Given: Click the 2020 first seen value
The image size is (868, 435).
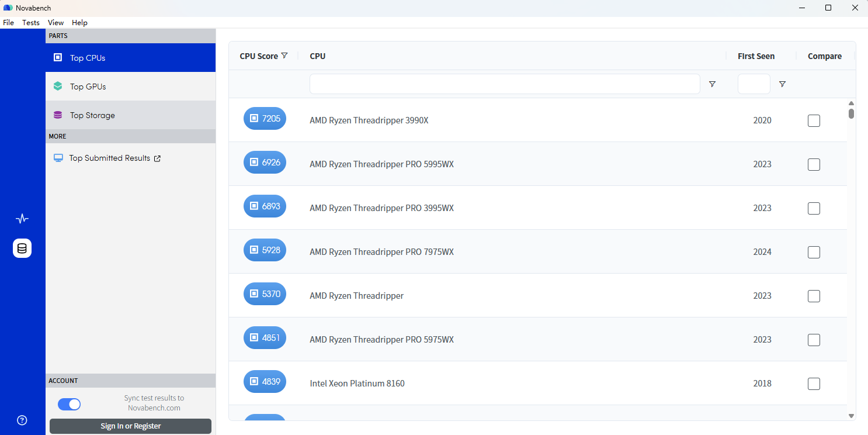Looking at the screenshot, I should tap(762, 120).
